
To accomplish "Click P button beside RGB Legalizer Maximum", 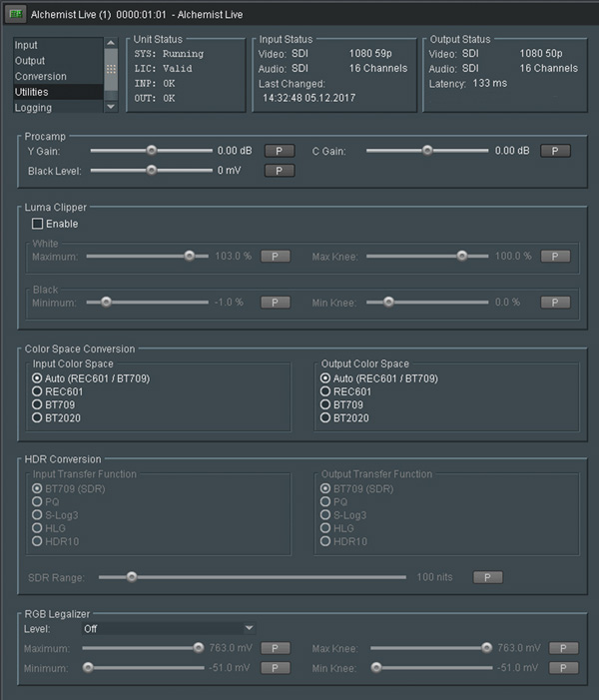I will [x=276, y=648].
